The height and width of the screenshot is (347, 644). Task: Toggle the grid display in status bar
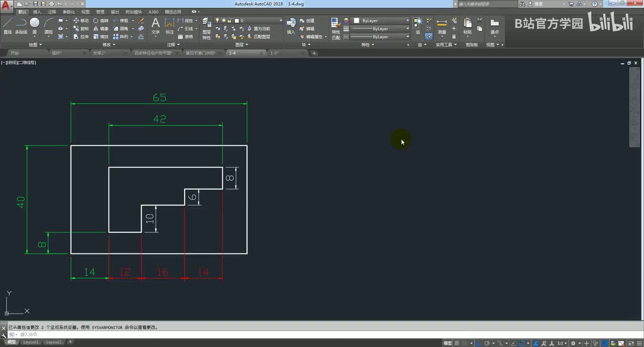458,343
